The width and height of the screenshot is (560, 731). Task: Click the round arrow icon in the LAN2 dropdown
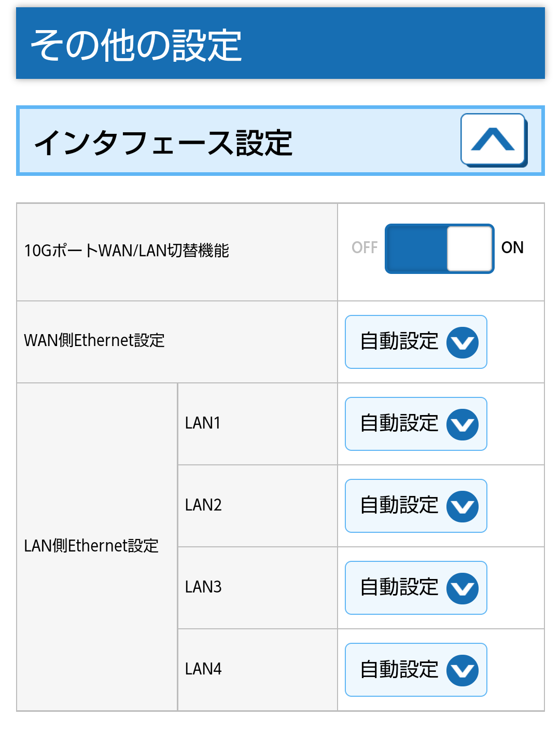(463, 506)
